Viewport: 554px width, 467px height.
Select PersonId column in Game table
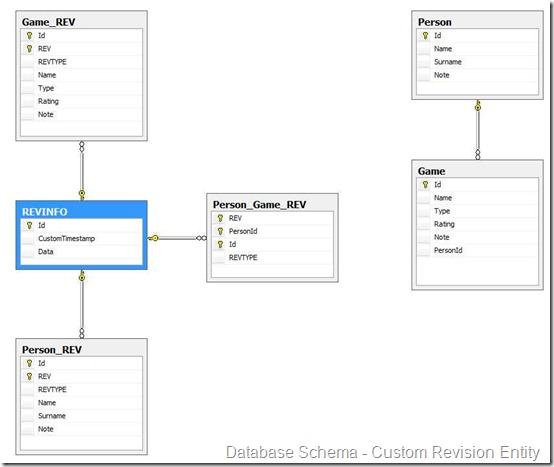(477, 250)
